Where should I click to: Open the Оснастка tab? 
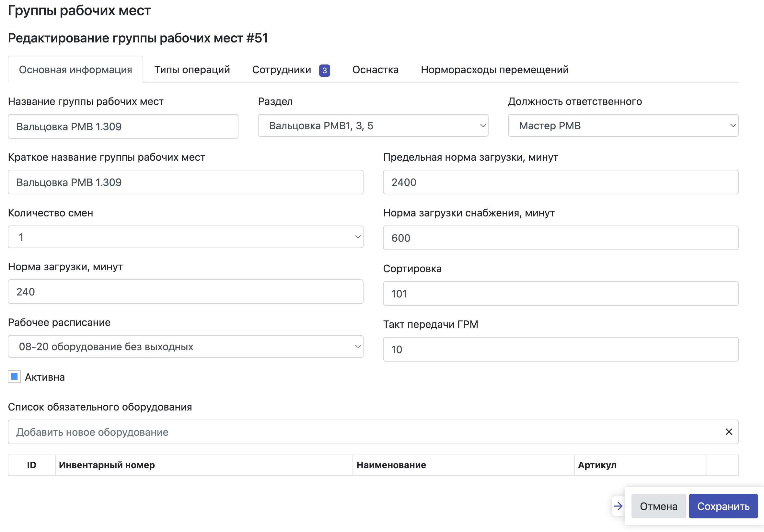(x=375, y=70)
